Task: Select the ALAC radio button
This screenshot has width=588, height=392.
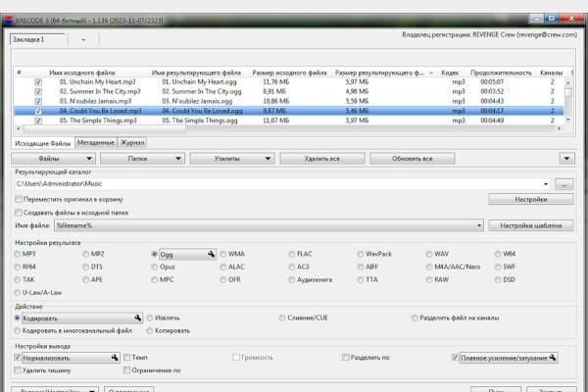Action: coord(223,267)
